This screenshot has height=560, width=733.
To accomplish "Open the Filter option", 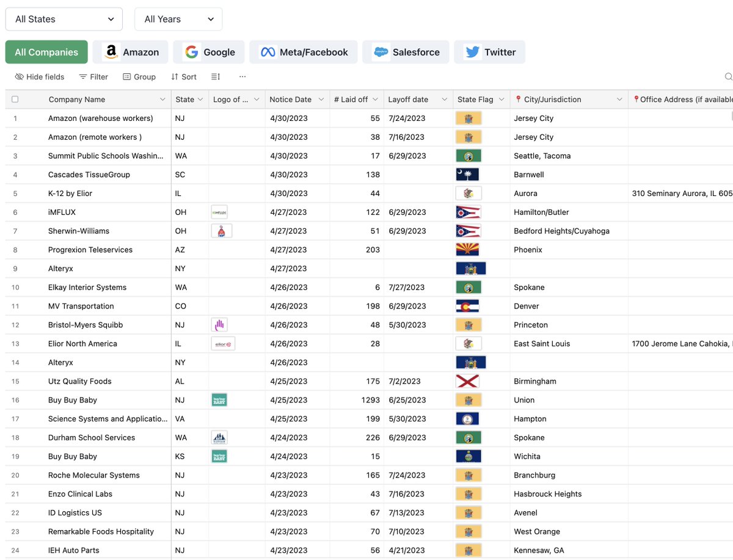I will [x=93, y=77].
